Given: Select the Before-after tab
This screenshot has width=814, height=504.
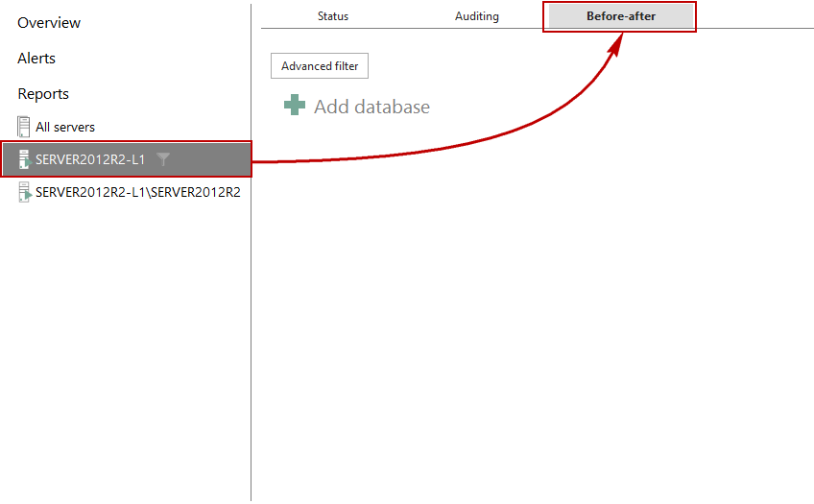Looking at the screenshot, I should pos(620,16).
